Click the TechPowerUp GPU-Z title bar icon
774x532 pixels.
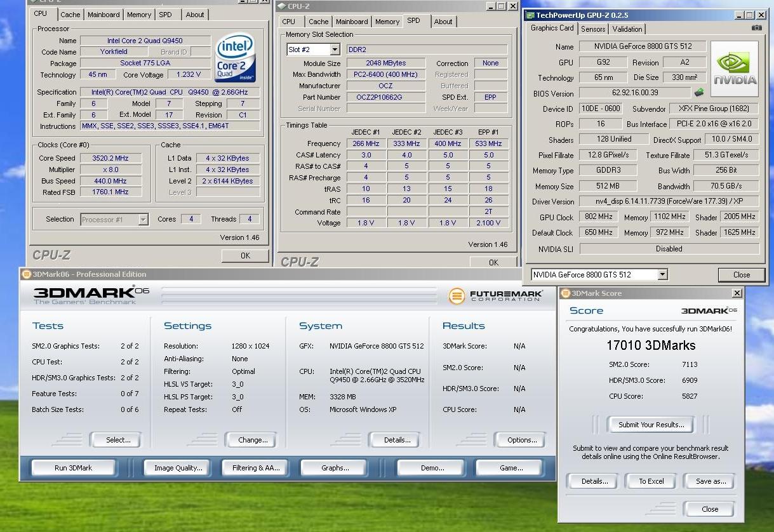530,15
